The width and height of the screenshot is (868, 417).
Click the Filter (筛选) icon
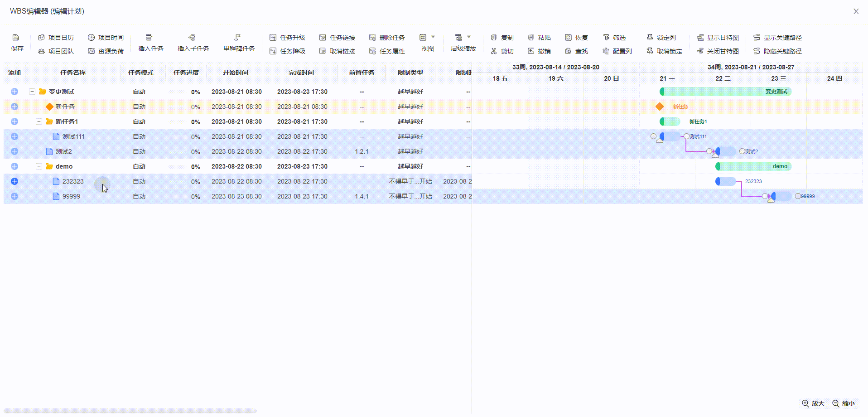[x=607, y=38]
